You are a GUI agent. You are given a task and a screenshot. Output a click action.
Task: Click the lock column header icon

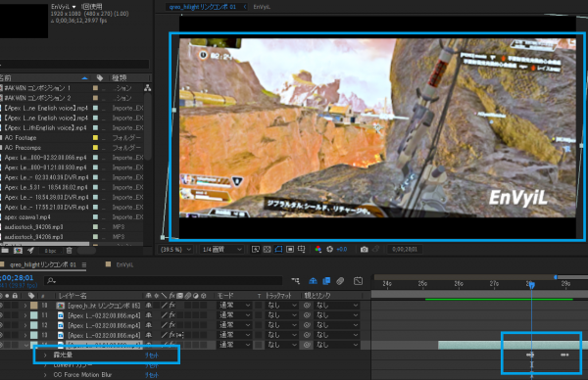(15, 296)
